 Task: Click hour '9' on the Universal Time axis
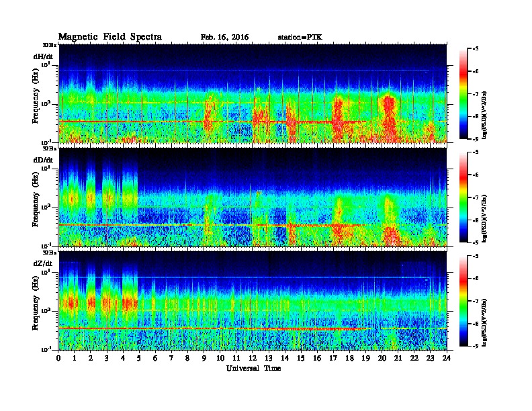point(204,358)
